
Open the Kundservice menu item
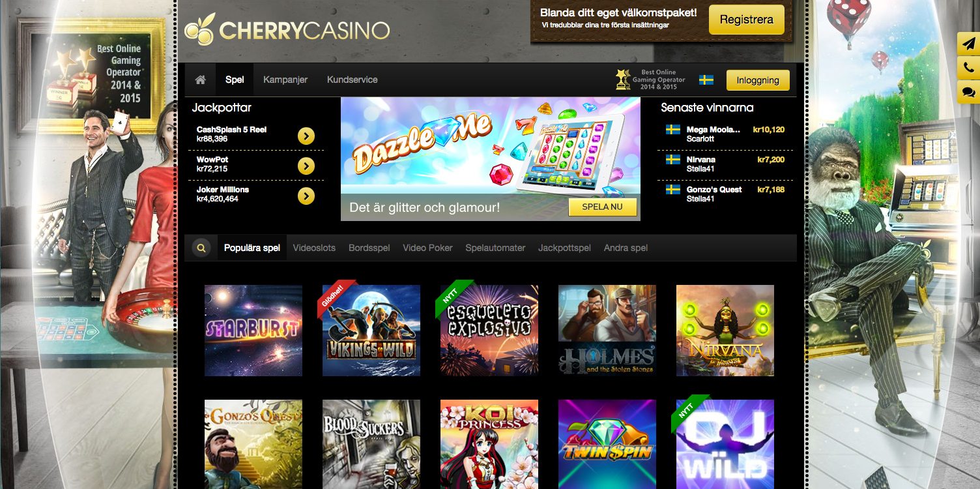point(353,80)
